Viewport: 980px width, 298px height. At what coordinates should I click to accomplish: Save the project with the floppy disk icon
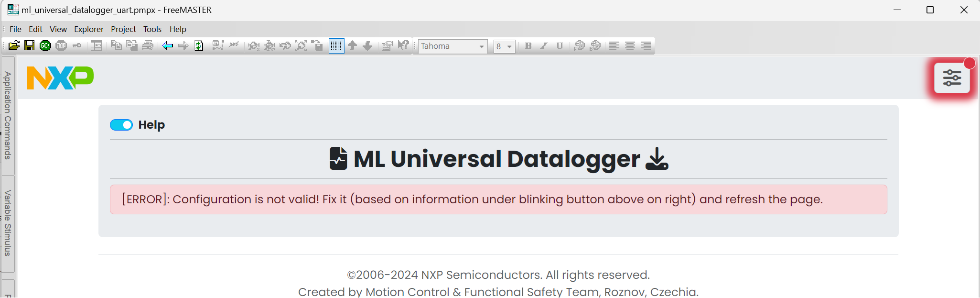(30, 46)
